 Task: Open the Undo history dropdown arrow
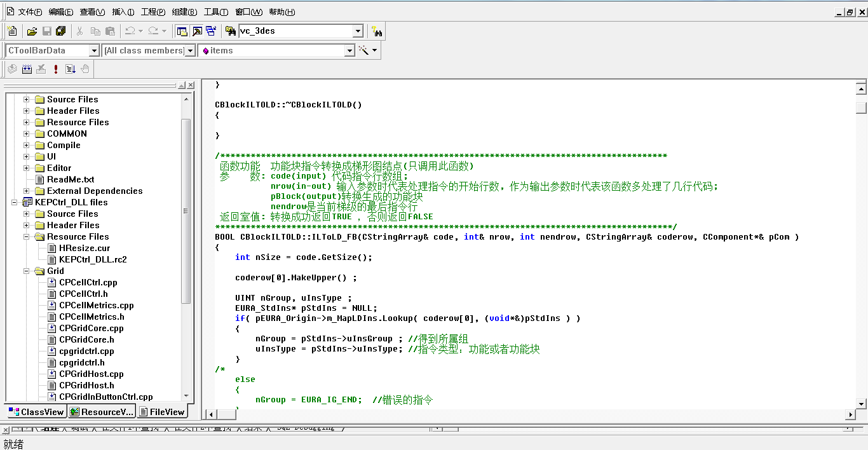tap(140, 31)
